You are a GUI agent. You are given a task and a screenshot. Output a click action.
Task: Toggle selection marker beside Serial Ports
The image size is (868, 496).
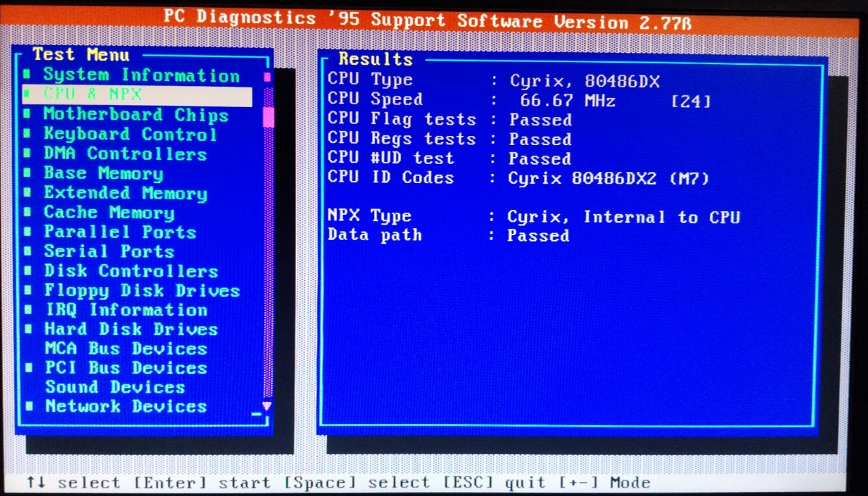[28, 252]
